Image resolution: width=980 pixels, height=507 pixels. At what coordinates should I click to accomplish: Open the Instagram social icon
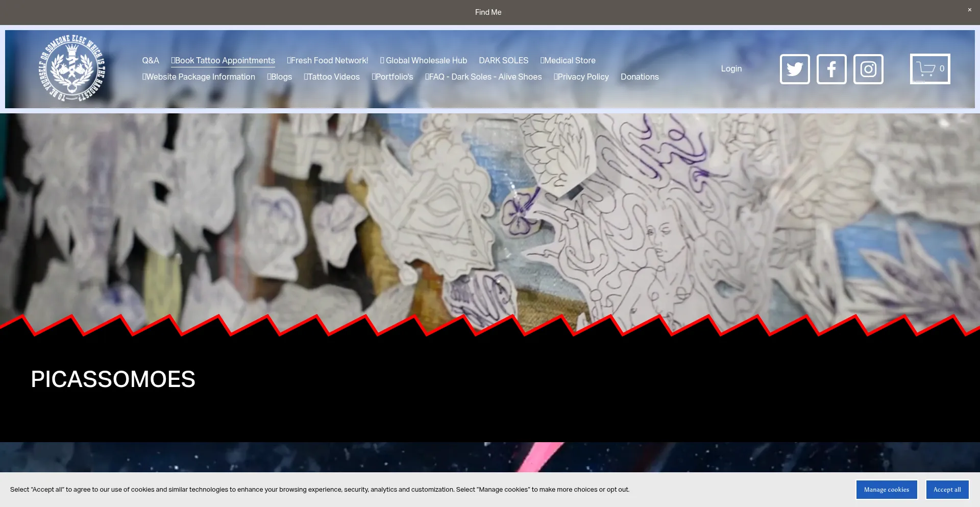pyautogui.click(x=868, y=69)
